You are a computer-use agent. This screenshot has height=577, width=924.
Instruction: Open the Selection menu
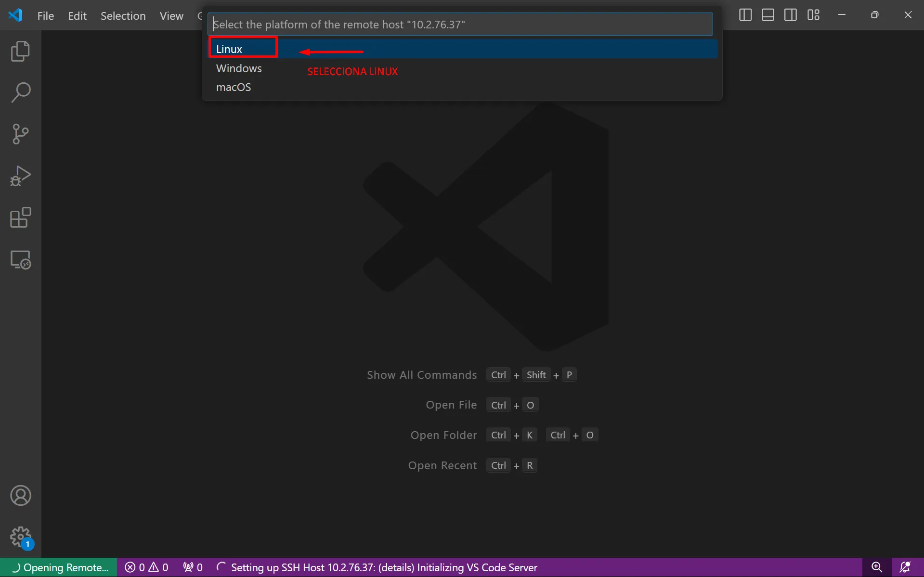point(123,16)
